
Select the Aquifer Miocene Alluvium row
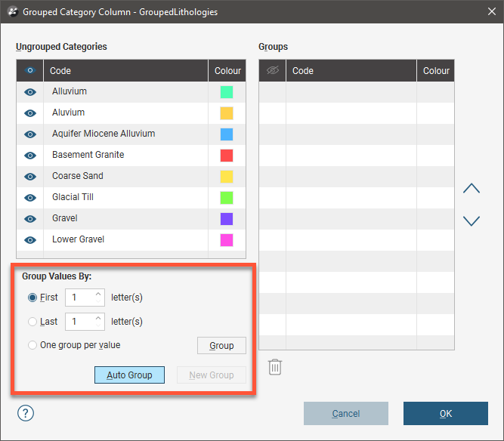[x=104, y=134]
